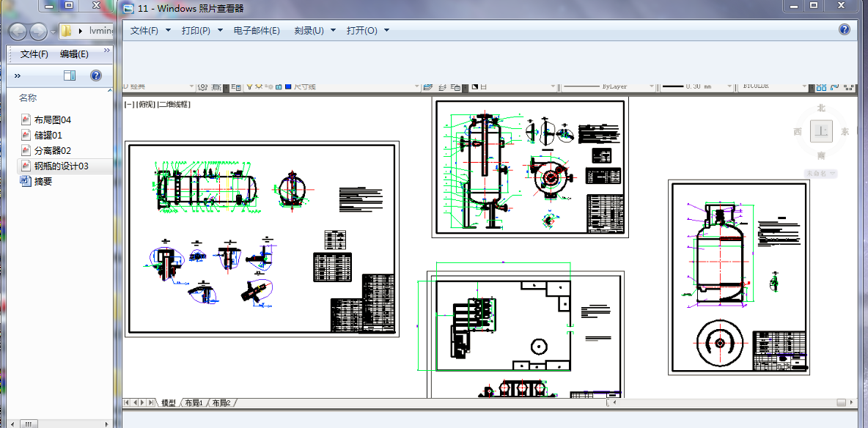Click the Photo Viewer title bar app icon
The image size is (868, 428).
point(128,8)
